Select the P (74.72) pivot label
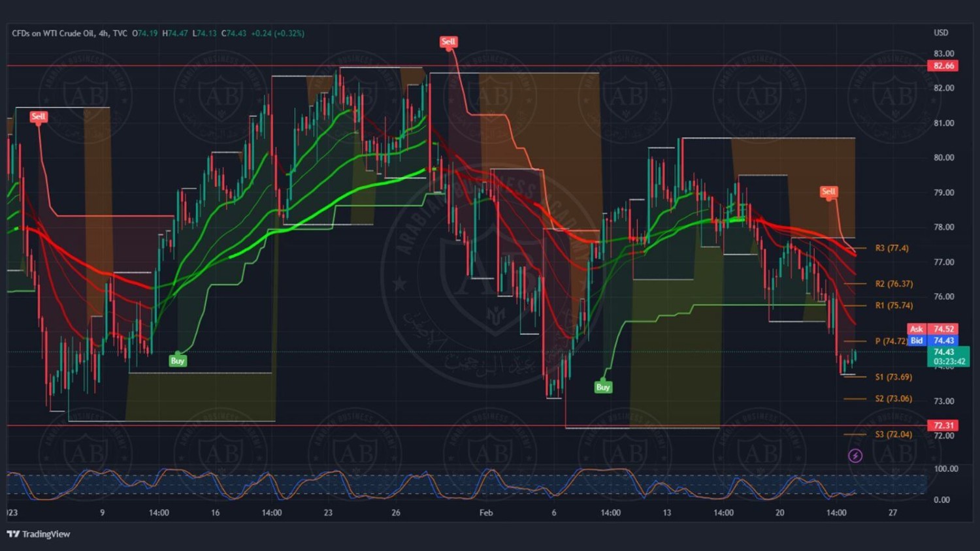This screenshot has width=980, height=551. coord(891,341)
